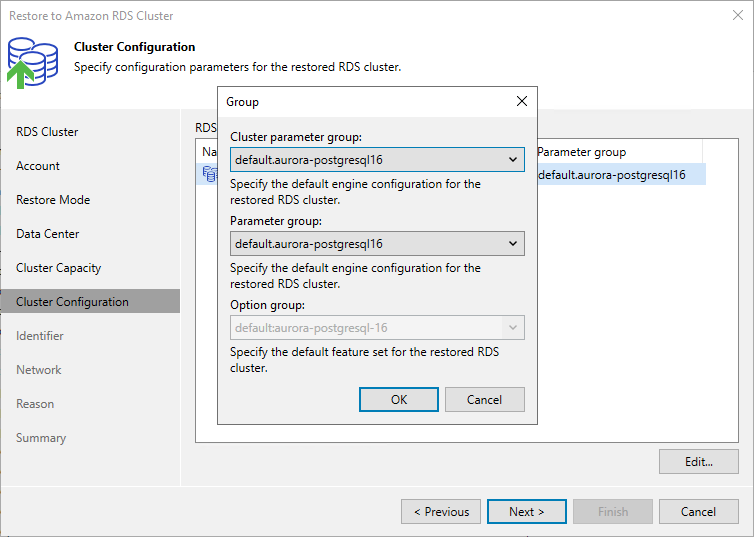Go back with the < Previous button
Viewport: 754px width, 537px height.
(x=441, y=512)
